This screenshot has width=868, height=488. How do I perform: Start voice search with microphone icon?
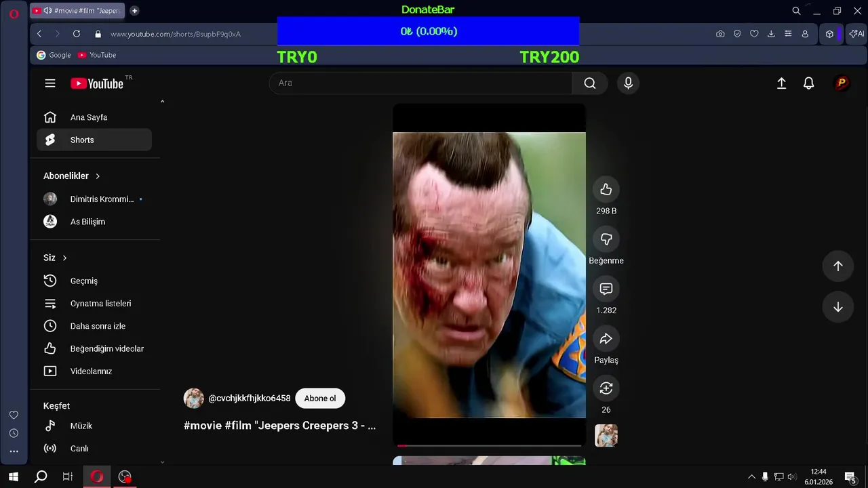coord(628,83)
